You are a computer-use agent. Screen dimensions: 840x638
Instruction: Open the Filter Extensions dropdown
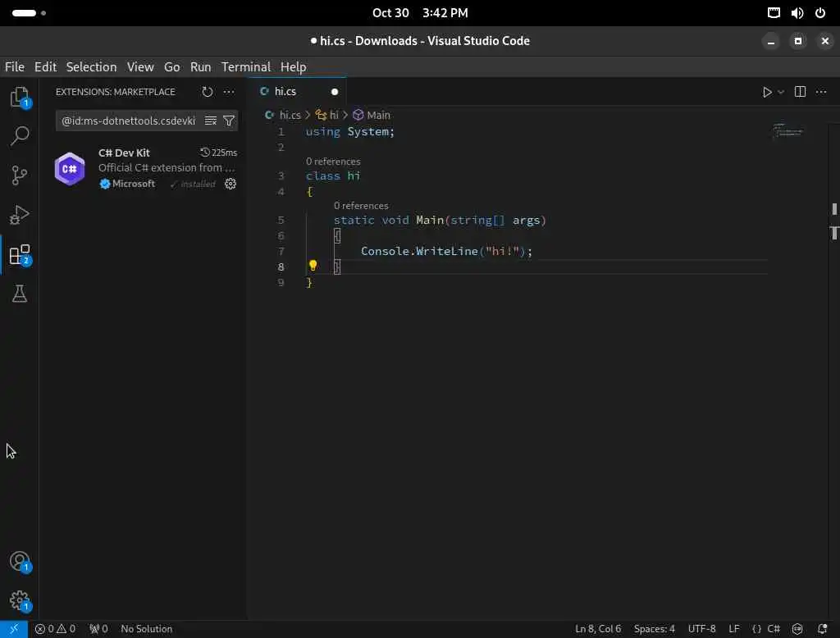(x=229, y=121)
